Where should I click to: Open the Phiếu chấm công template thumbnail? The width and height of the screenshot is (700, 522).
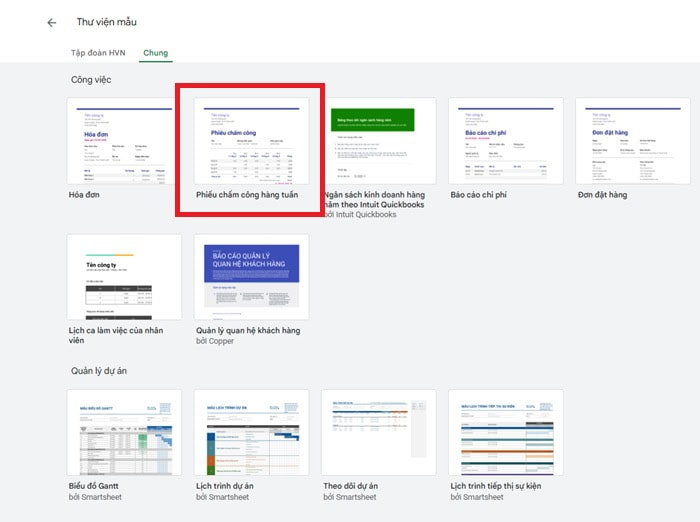pyautogui.click(x=252, y=140)
